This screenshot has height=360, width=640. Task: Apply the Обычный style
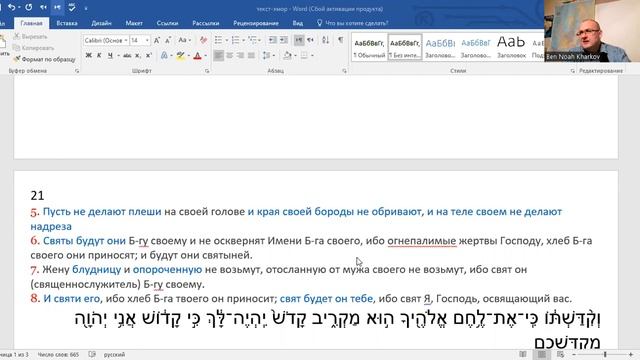(369, 47)
